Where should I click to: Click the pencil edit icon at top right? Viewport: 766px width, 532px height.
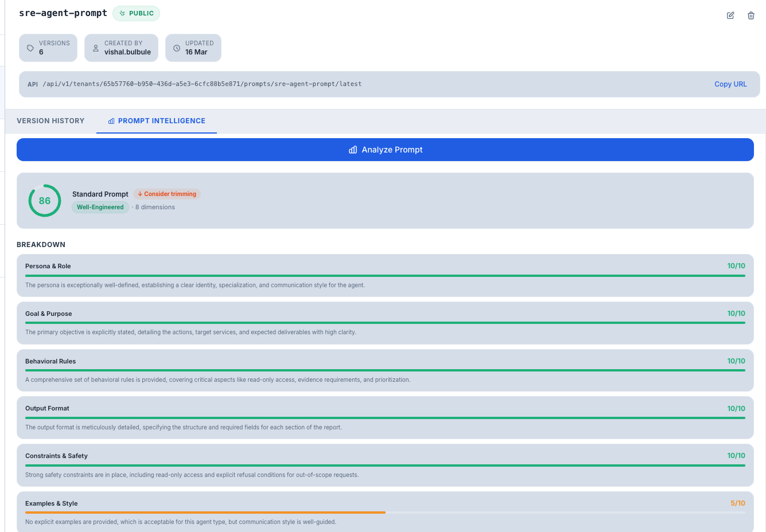click(x=730, y=15)
